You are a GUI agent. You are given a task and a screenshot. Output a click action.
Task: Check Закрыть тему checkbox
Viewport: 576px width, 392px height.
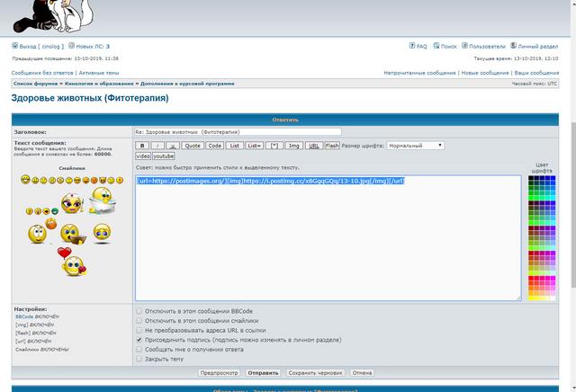pos(139,359)
